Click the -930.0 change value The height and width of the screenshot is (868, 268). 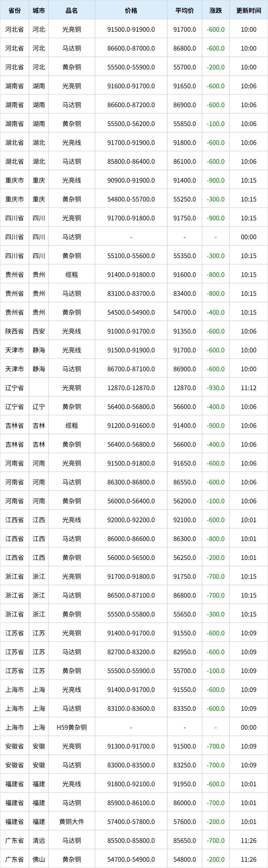point(215,388)
